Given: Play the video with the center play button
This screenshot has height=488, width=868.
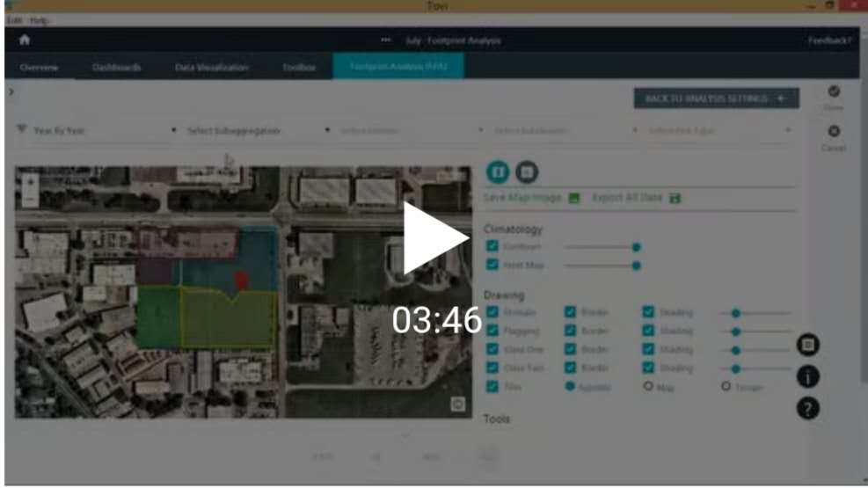Looking at the screenshot, I should (x=435, y=237).
